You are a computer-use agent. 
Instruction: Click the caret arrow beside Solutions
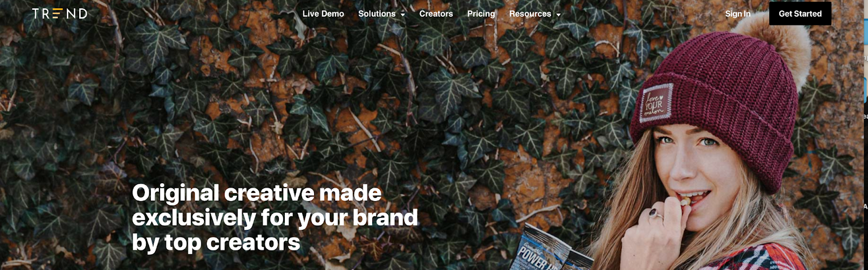pyautogui.click(x=403, y=15)
